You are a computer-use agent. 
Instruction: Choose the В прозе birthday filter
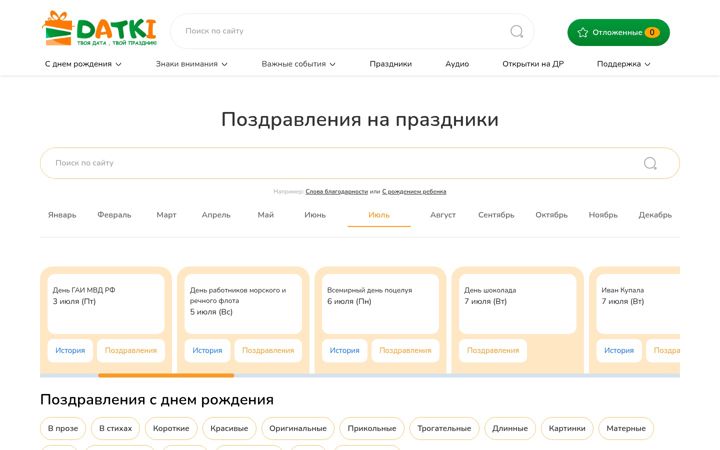pyautogui.click(x=63, y=428)
